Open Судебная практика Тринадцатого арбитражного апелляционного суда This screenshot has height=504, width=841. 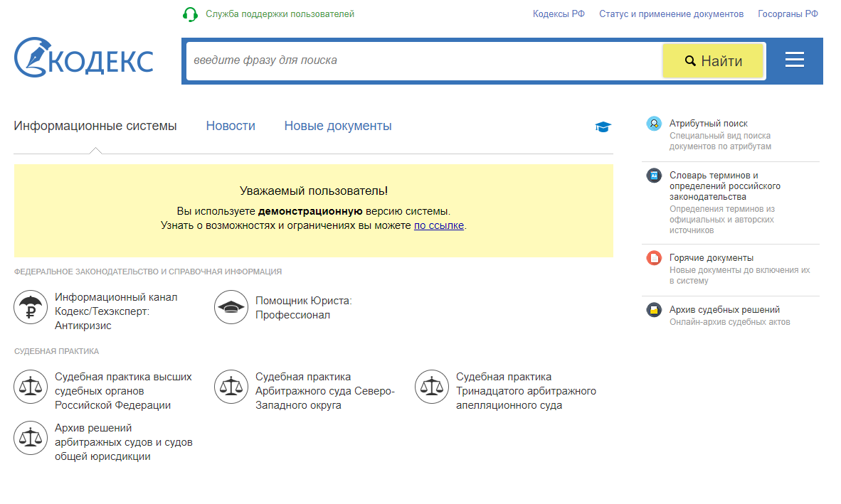coord(527,391)
